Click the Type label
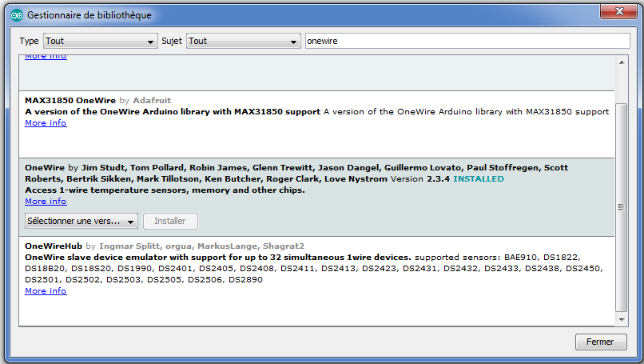Image resolution: width=644 pixels, height=364 pixels. pyautogui.click(x=29, y=41)
